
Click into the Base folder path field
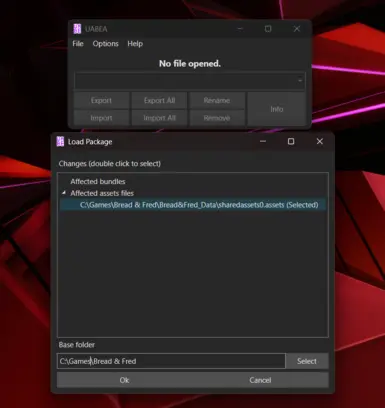171,361
